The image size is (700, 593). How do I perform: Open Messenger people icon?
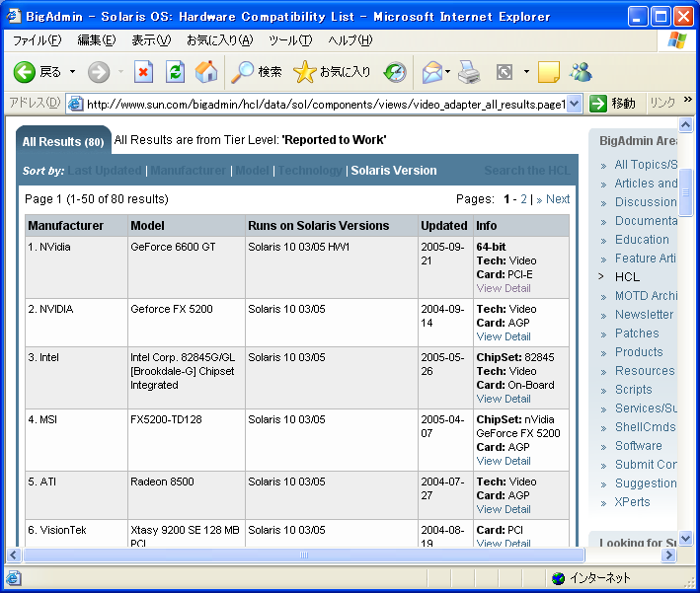tap(581, 72)
